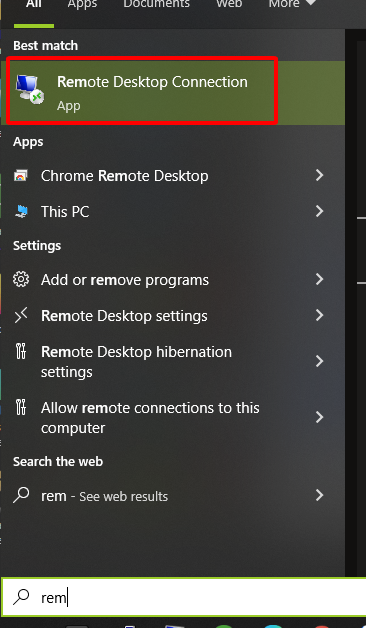Click the Remote Desktop settings arrows icon

pyautogui.click(x=21, y=315)
